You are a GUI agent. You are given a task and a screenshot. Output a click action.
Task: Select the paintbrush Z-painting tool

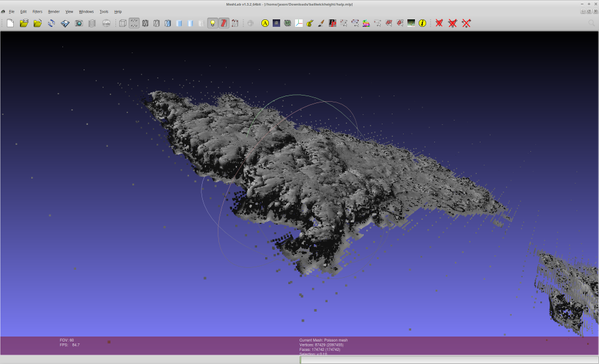click(321, 23)
